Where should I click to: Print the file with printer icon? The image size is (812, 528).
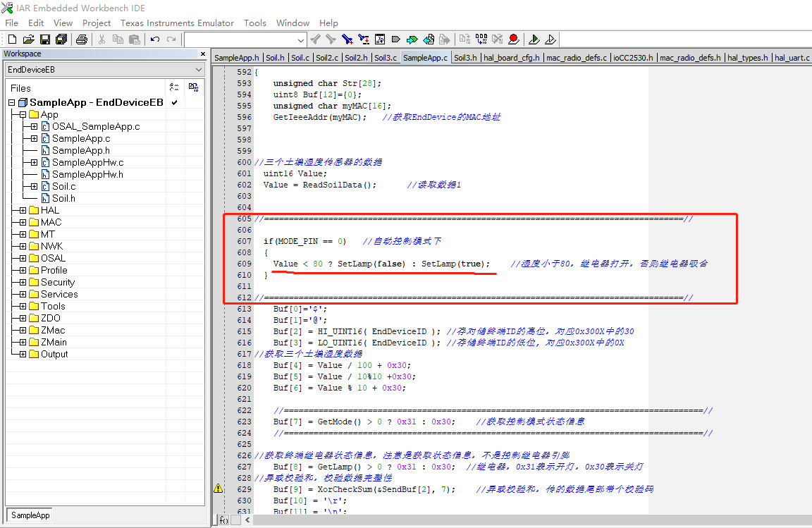(81, 39)
